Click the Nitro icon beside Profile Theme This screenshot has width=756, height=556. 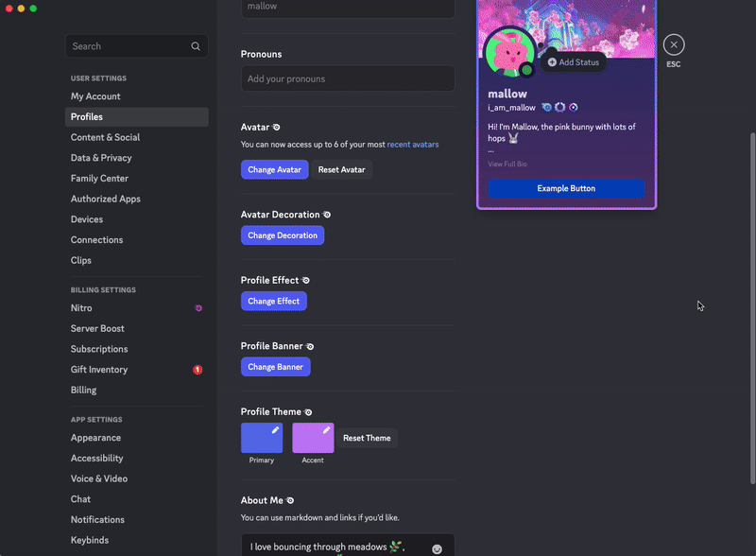(308, 412)
